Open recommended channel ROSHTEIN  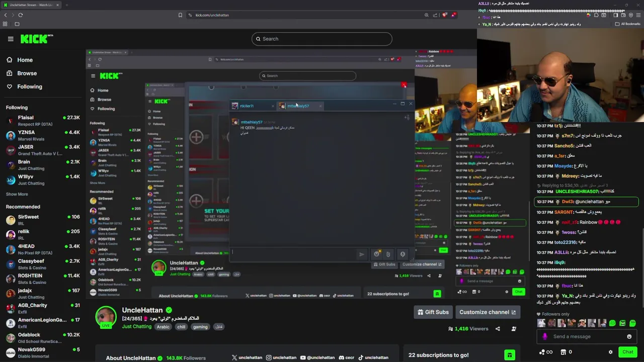pos(43,279)
